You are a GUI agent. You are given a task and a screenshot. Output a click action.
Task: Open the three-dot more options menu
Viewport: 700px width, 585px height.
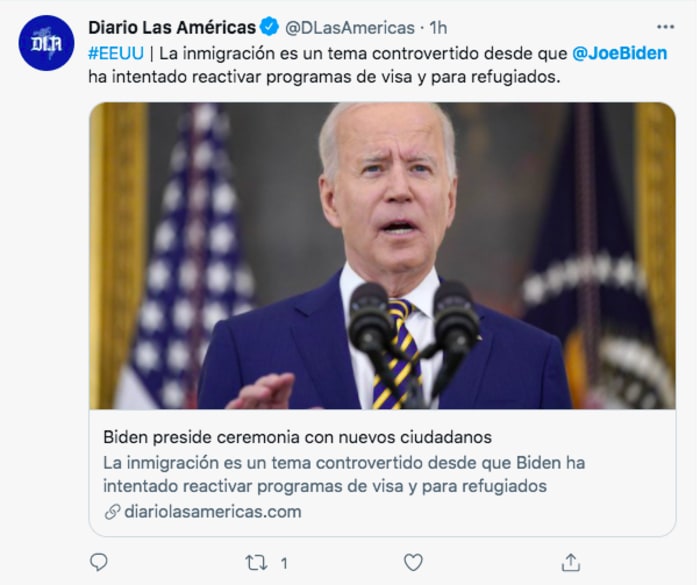tap(665, 27)
